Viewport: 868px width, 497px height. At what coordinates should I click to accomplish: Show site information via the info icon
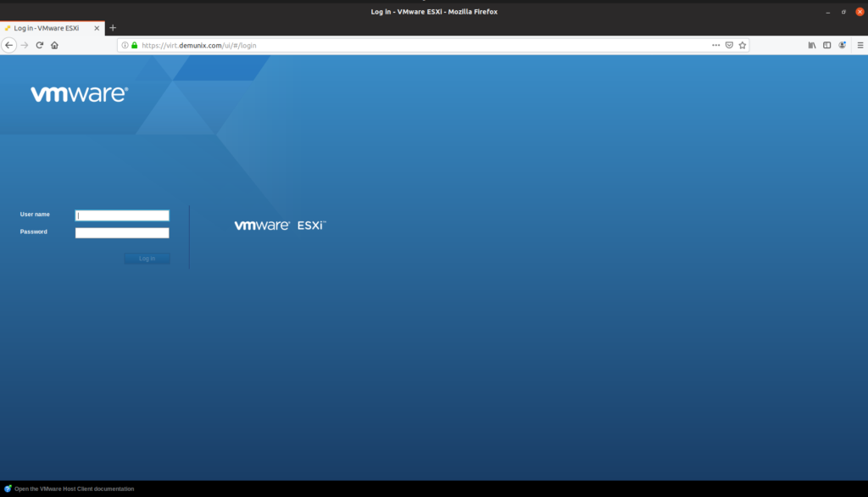[x=125, y=45]
